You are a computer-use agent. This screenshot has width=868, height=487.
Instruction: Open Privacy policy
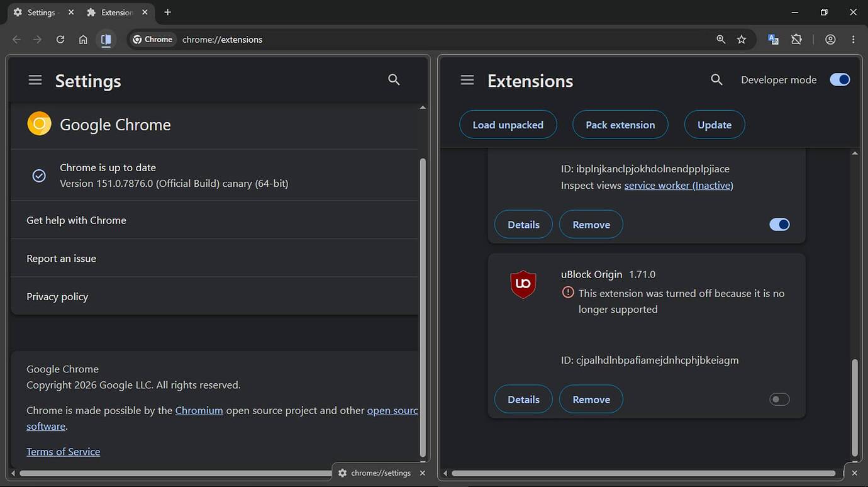[x=214, y=296]
